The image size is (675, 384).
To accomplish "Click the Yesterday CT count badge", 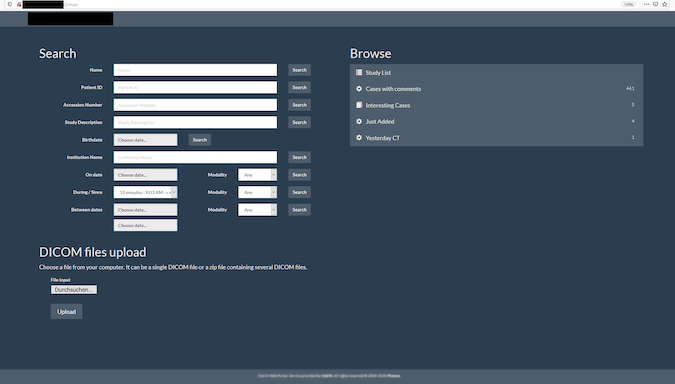I will [633, 137].
